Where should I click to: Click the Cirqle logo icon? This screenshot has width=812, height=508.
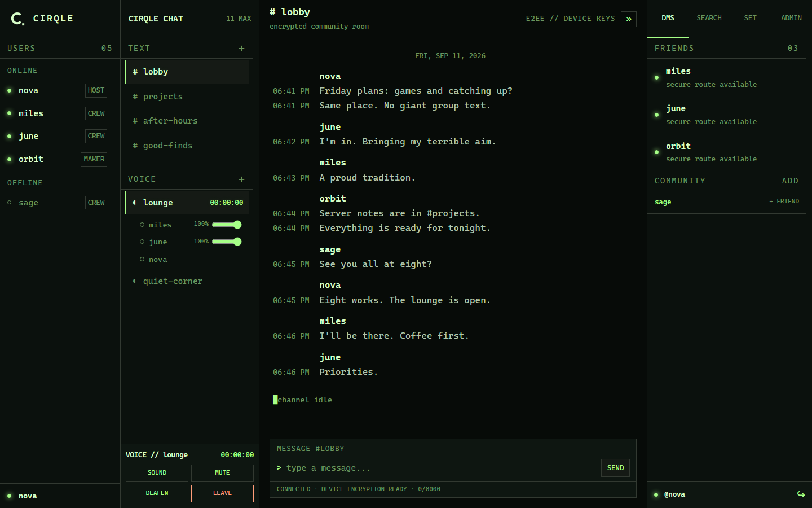pyautogui.click(x=17, y=19)
